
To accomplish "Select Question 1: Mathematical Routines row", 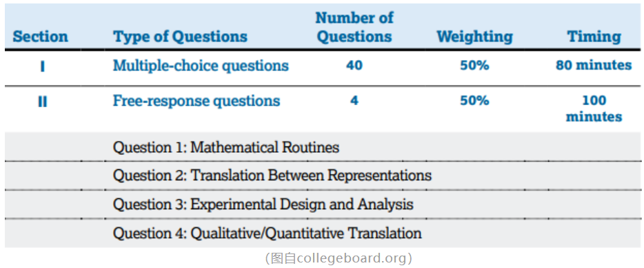I will pos(323,147).
